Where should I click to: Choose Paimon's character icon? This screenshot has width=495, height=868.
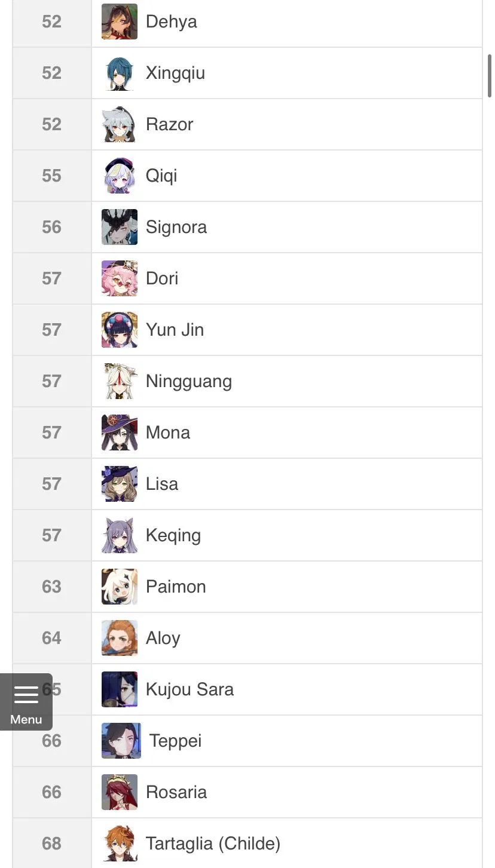click(x=120, y=587)
